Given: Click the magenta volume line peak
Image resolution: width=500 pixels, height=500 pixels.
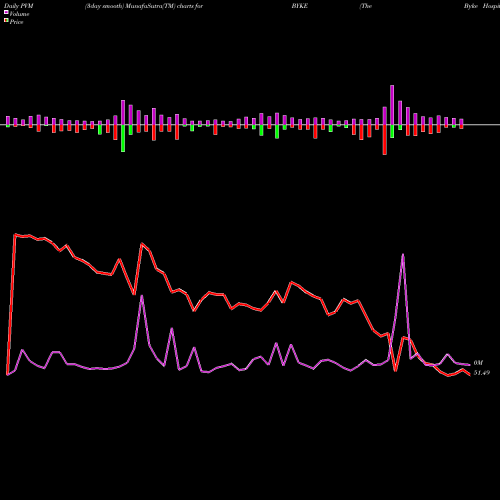Looking at the screenshot, I should [x=403, y=255].
